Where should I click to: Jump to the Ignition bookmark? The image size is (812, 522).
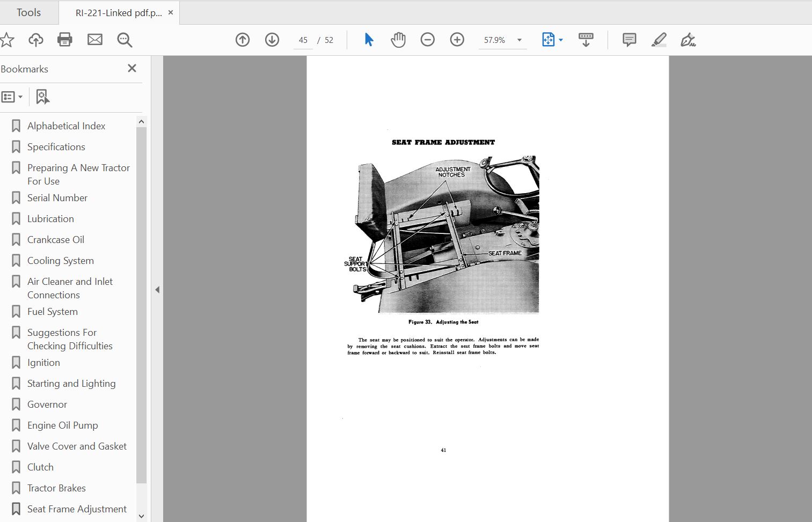coord(43,363)
